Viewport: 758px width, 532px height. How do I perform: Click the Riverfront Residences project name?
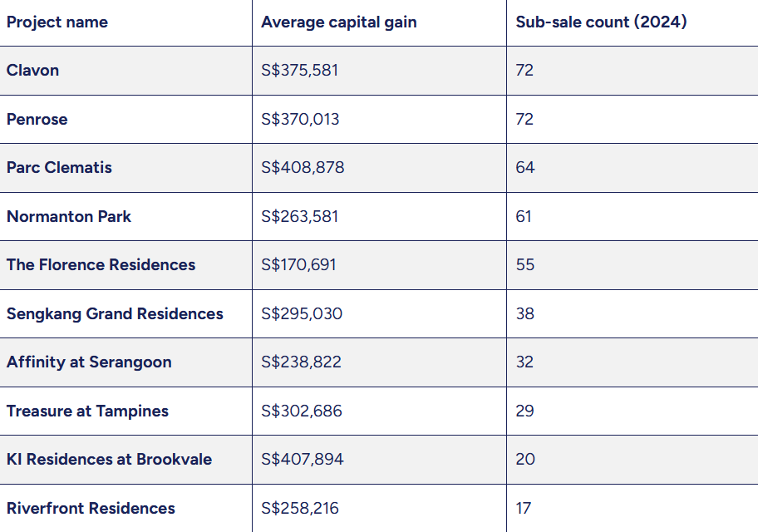pyautogui.click(x=91, y=508)
